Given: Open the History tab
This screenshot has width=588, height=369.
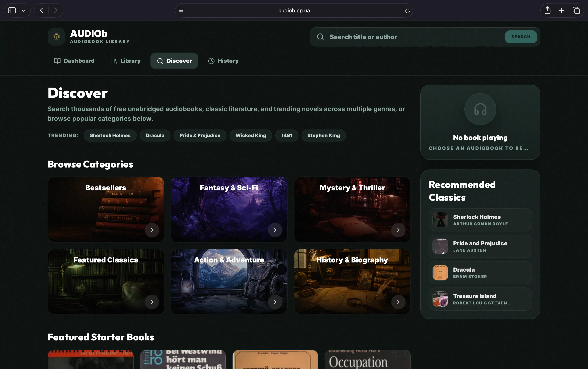Looking at the screenshot, I should coord(223,61).
